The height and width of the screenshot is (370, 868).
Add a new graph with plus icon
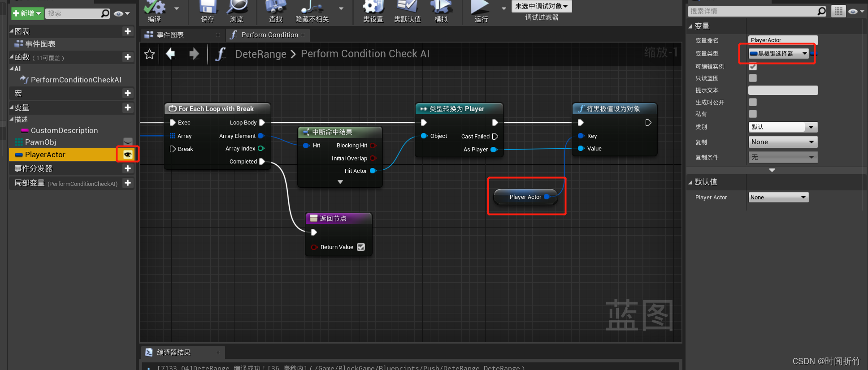[128, 31]
